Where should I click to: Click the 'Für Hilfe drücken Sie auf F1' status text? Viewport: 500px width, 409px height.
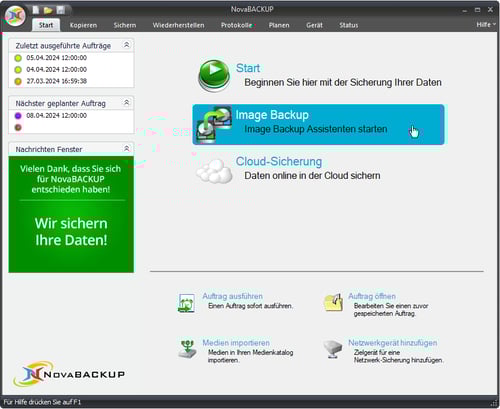tap(42, 402)
